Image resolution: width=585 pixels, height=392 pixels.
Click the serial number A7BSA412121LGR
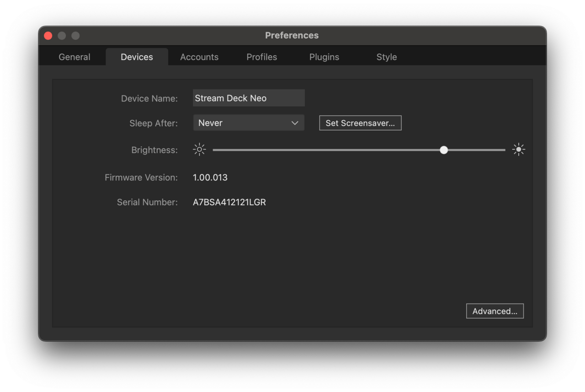click(229, 202)
